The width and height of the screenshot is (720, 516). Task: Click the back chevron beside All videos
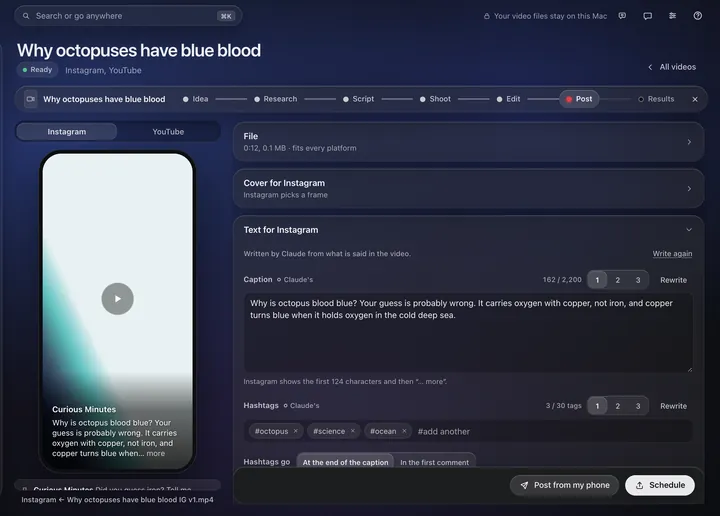pos(650,67)
